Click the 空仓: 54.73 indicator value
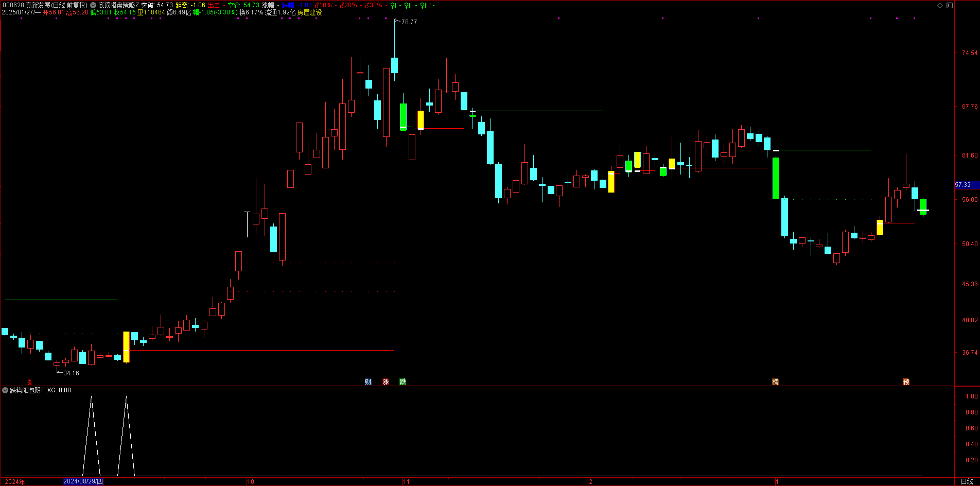This screenshot has height=486, width=980. 243,5
